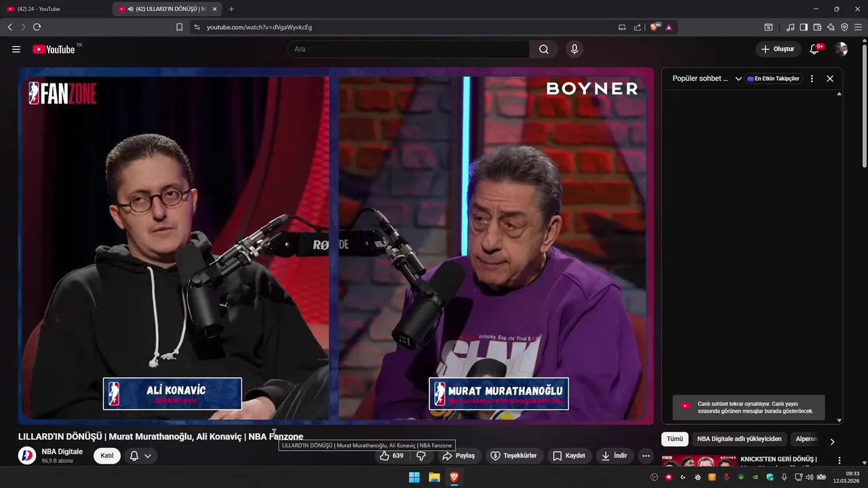Screen dimensions: 868x488
Task: Open the YouTube hamburger guide menu
Action: click(x=16, y=49)
